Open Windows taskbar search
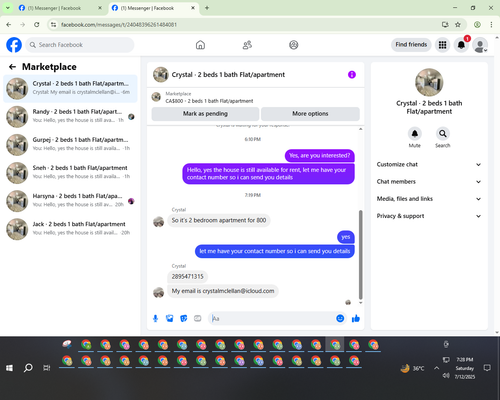 [x=28, y=368]
